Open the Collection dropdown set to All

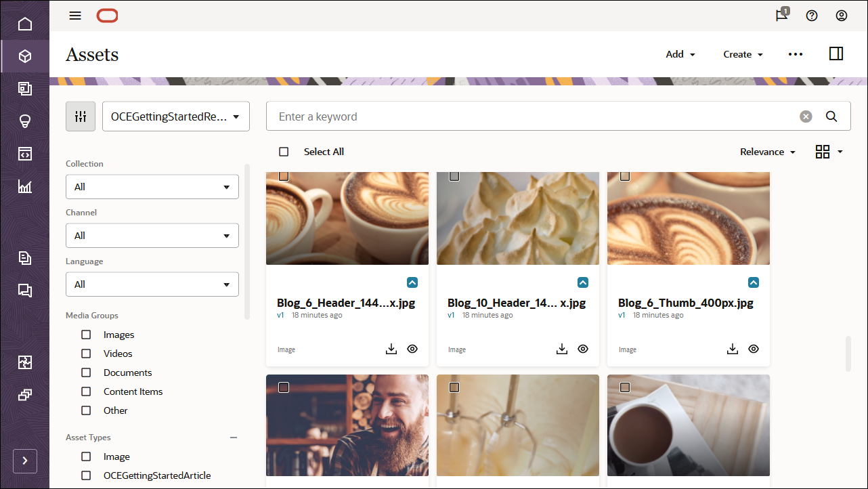[152, 186]
